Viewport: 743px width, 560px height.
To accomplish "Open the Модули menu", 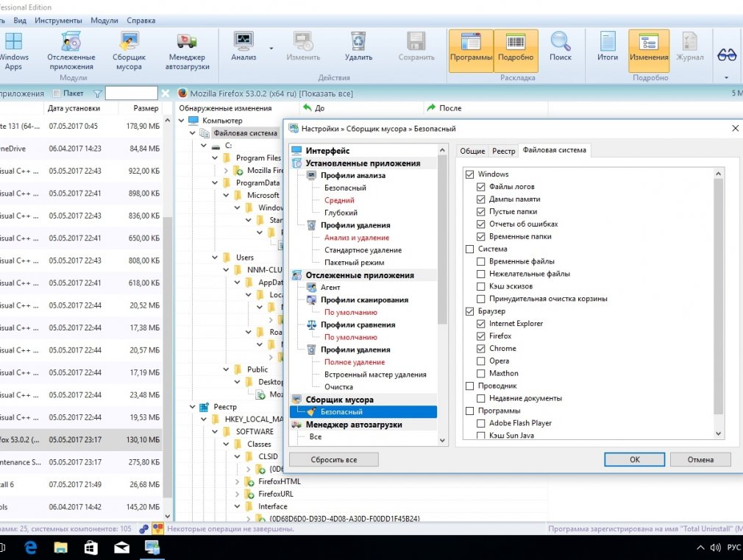I will [104, 21].
